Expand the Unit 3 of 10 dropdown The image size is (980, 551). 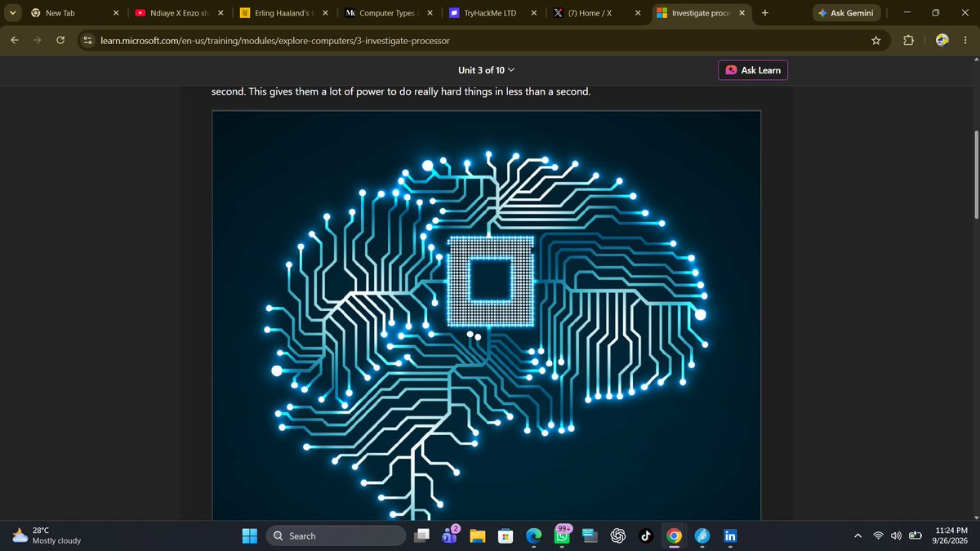[x=487, y=70]
